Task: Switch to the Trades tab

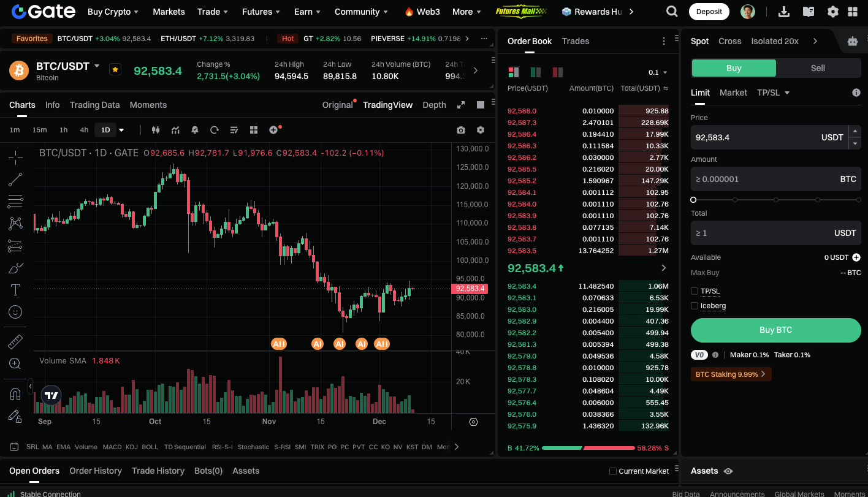Action: [576, 41]
